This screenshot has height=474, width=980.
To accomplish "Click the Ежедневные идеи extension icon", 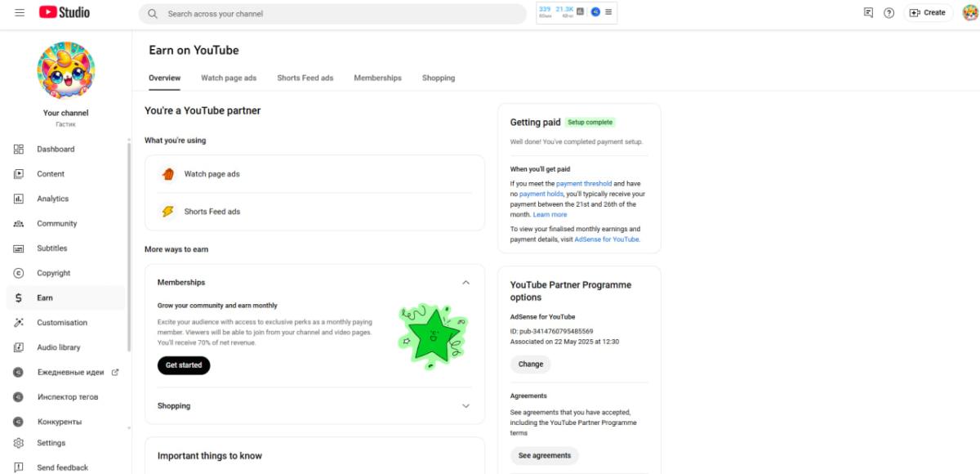I will [x=19, y=373].
